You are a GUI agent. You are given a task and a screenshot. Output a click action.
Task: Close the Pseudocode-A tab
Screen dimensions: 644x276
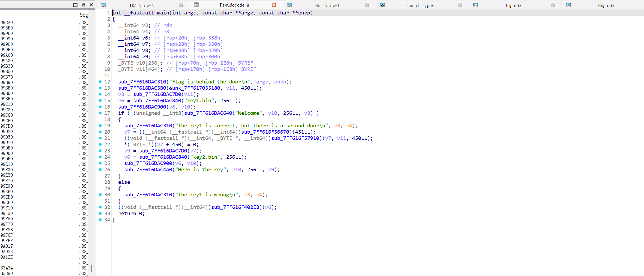pyautogui.click(x=274, y=5)
